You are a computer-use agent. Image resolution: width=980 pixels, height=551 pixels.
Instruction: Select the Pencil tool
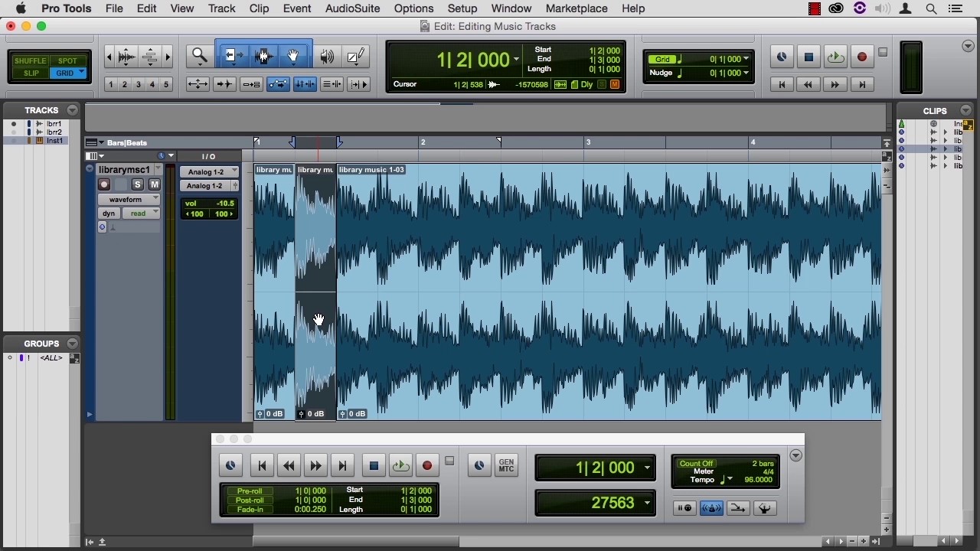[x=356, y=56]
